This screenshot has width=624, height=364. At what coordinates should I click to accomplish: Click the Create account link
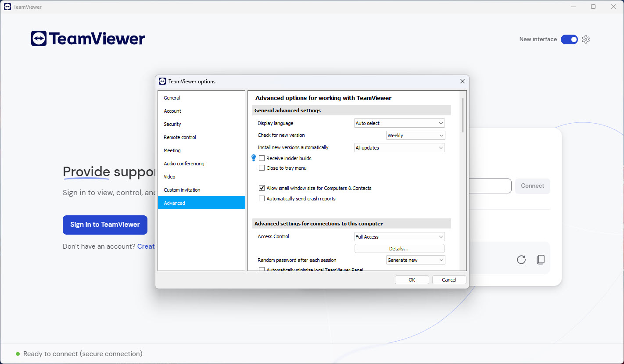146,246
